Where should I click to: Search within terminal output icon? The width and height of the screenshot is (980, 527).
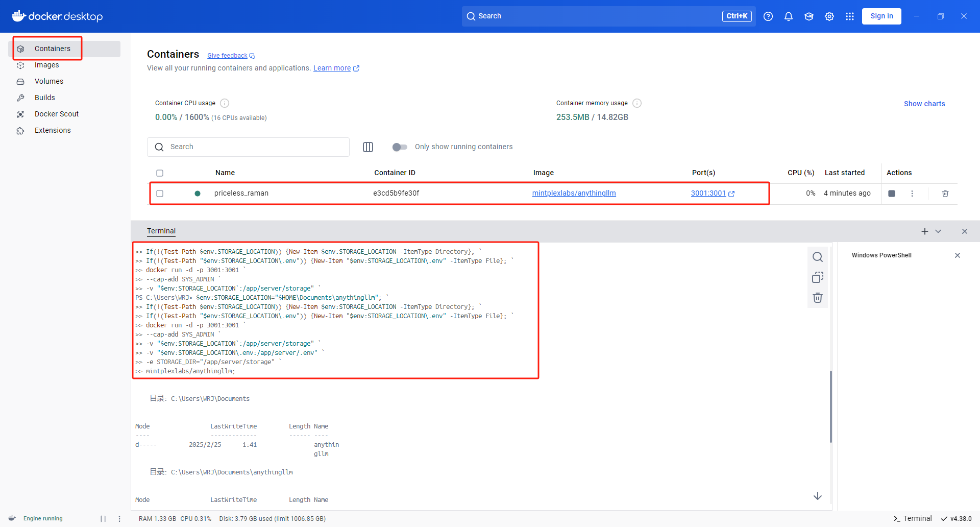pos(818,257)
